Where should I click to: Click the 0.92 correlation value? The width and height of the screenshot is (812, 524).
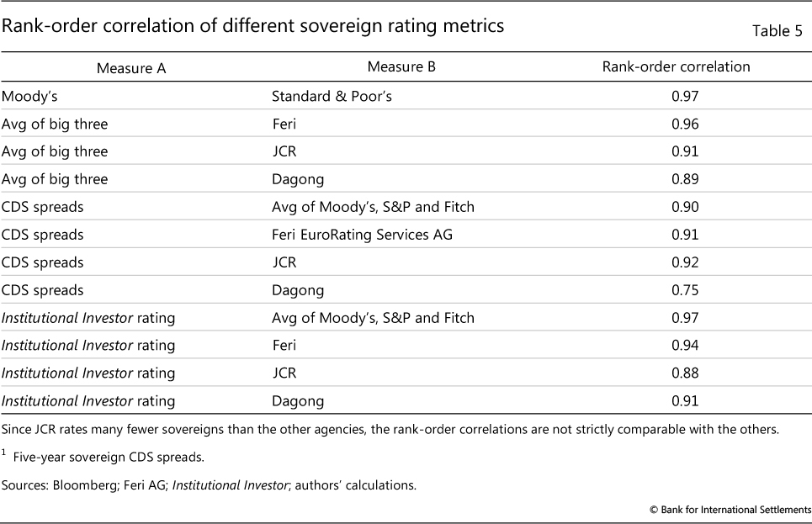[x=686, y=262]
